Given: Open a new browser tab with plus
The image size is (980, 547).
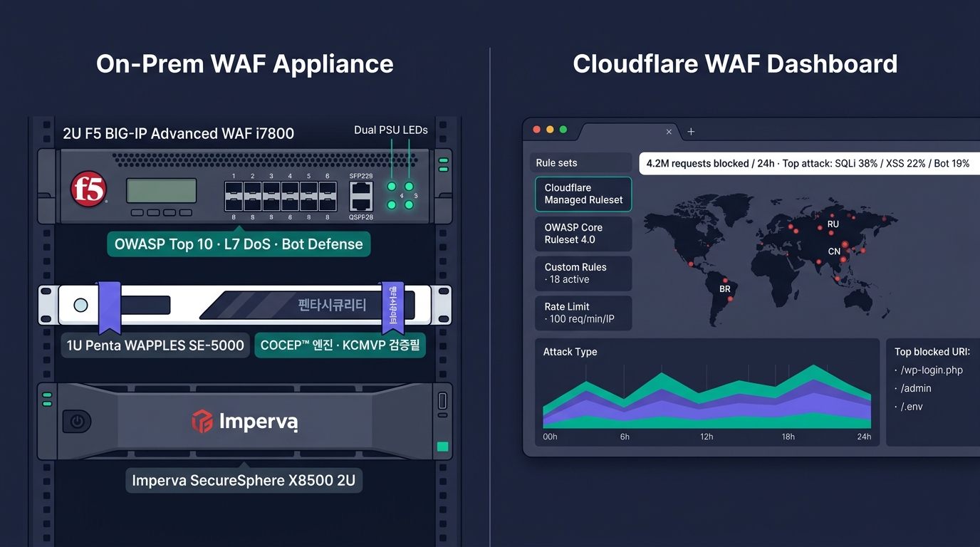Looking at the screenshot, I should coord(691,132).
